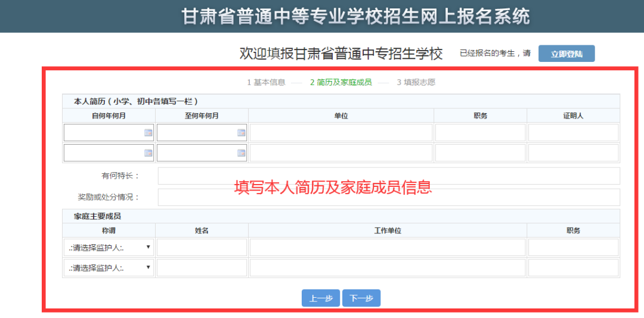Click first row 单位 text field
644x318 pixels.
click(340, 133)
